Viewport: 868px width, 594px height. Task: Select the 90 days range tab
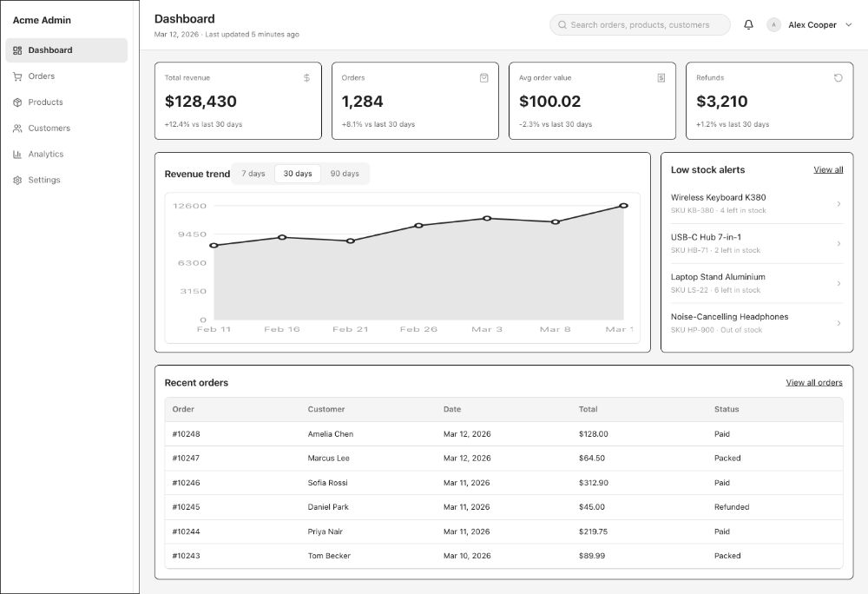click(x=345, y=174)
